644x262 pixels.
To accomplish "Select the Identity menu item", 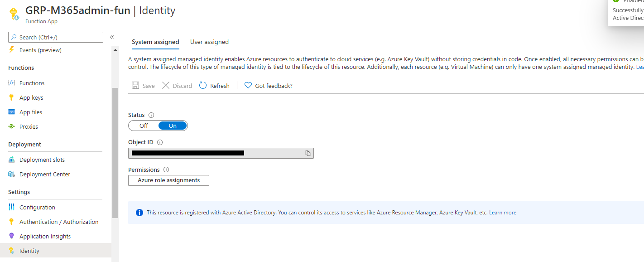I will point(56,251).
